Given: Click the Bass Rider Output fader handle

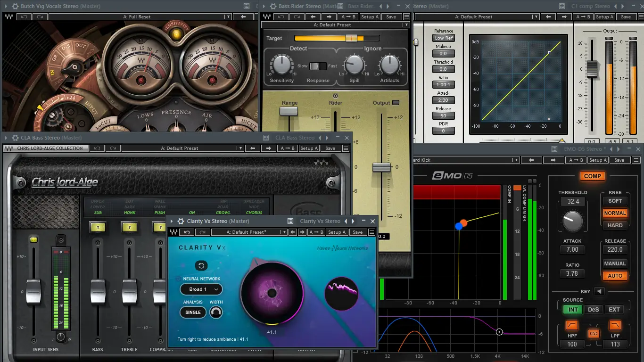Looking at the screenshot, I should click(381, 167).
